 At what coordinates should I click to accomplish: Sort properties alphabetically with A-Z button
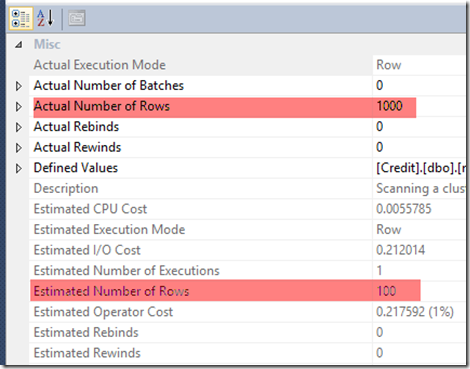click(45, 18)
